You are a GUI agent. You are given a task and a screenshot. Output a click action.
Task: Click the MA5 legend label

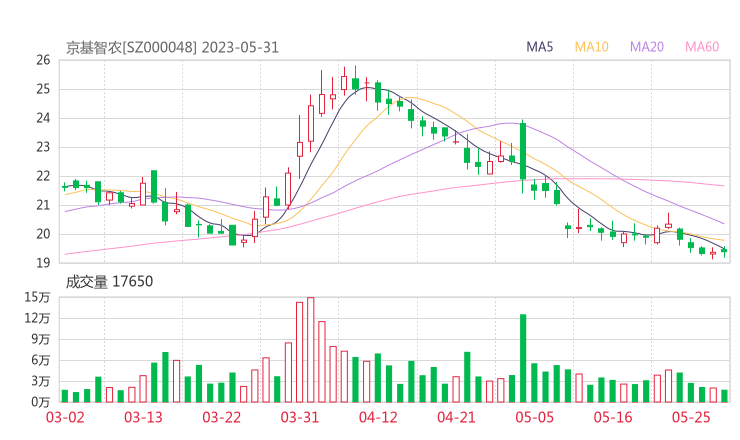point(539,47)
